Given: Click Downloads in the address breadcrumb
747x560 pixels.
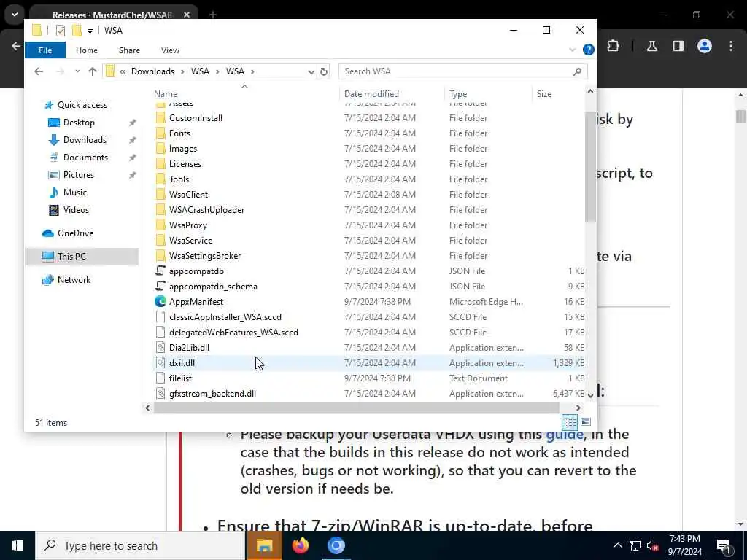Looking at the screenshot, I should click(152, 71).
